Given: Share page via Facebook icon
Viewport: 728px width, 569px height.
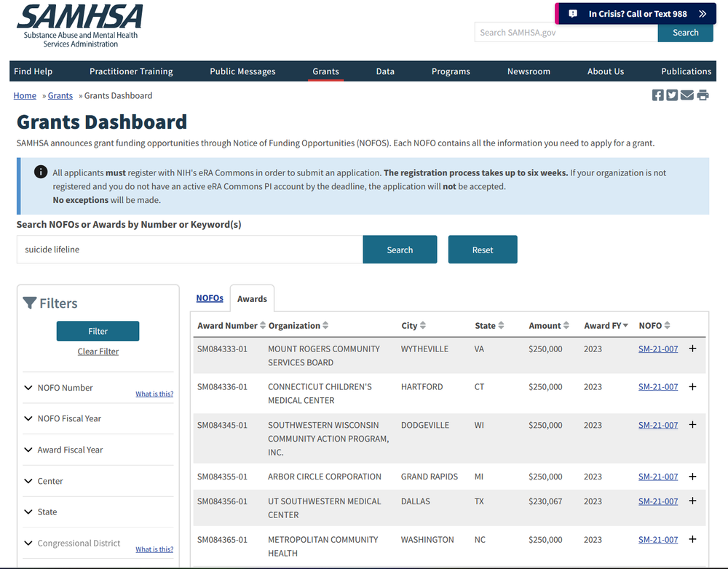Looking at the screenshot, I should point(657,95).
